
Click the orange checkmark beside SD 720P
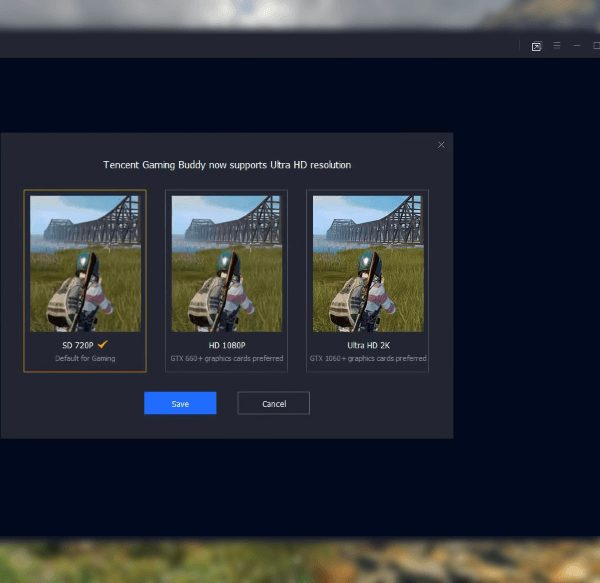tap(103, 344)
